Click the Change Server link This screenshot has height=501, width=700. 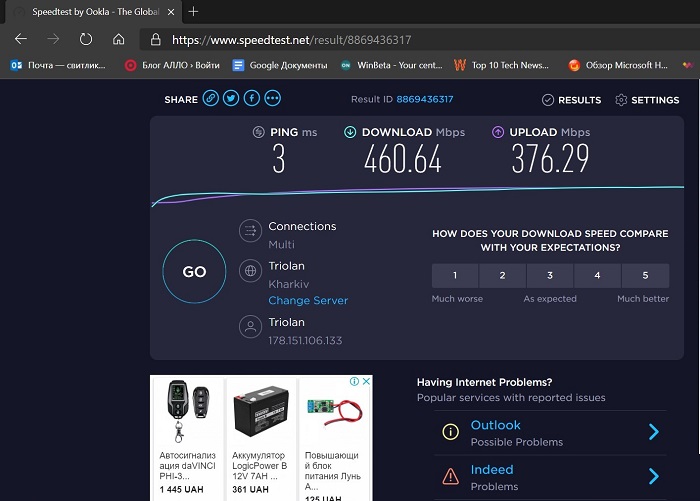(308, 301)
